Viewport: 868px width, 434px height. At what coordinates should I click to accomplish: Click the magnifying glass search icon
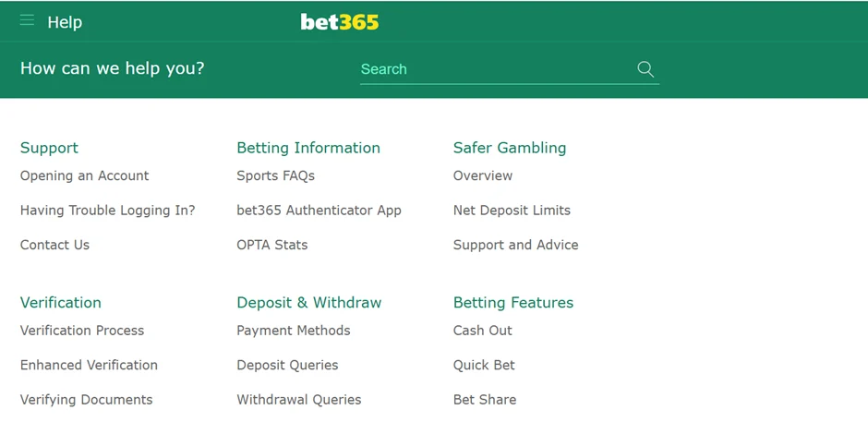(645, 69)
